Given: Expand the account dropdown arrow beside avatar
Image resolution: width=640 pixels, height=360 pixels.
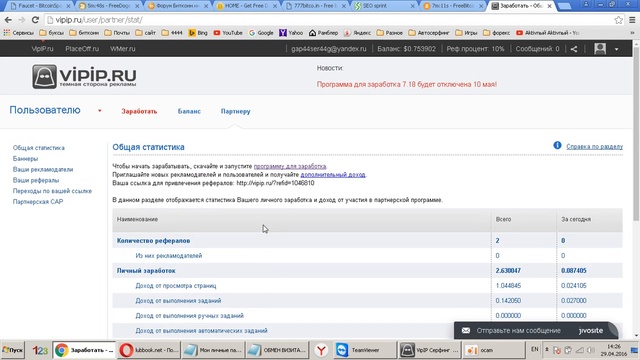Looking at the screenshot, I should coord(616,49).
